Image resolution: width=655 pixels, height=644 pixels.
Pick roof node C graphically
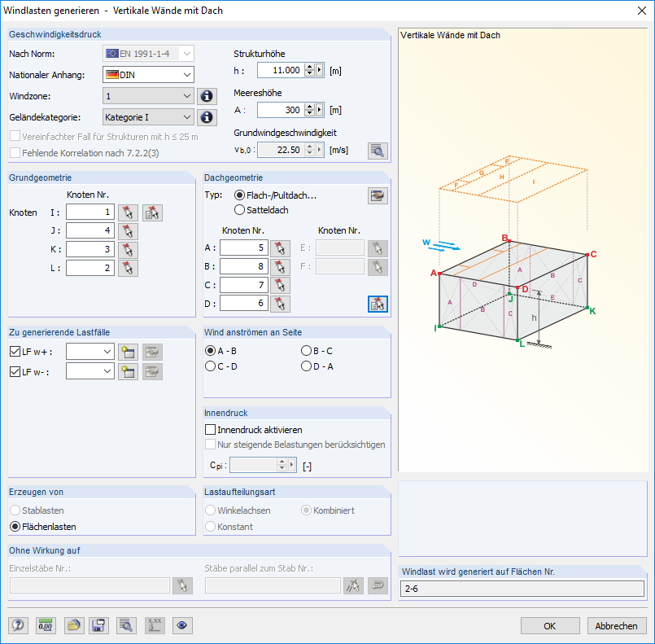point(280,285)
